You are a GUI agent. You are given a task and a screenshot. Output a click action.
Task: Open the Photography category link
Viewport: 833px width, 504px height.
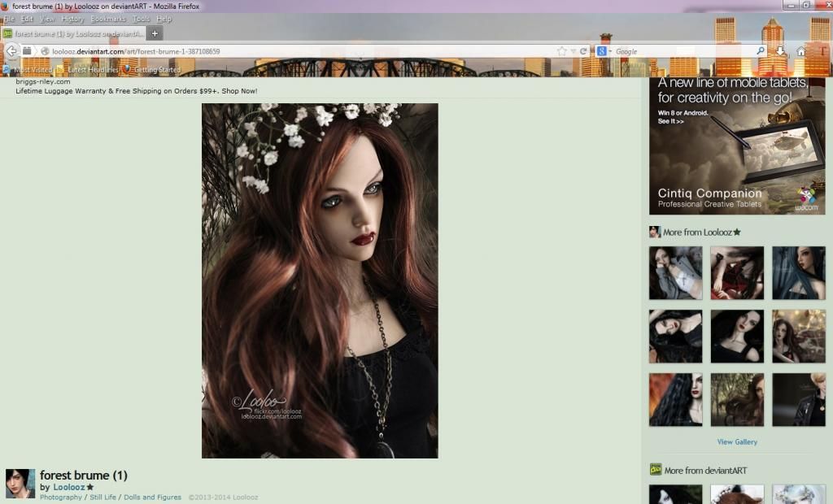[61, 497]
